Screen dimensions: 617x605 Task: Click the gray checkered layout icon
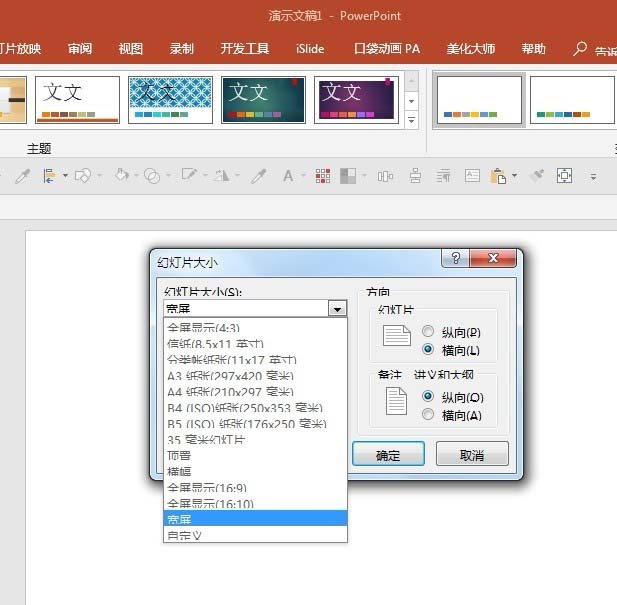[348, 176]
